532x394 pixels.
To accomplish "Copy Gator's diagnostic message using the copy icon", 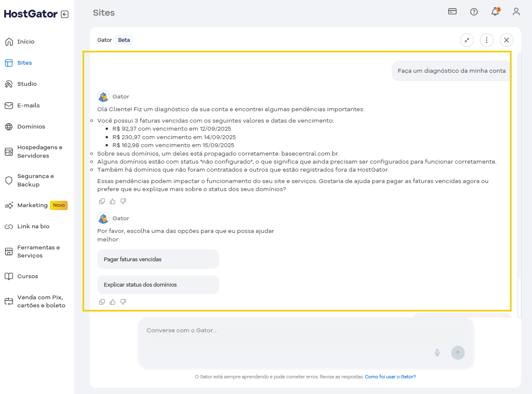I will pyautogui.click(x=102, y=201).
